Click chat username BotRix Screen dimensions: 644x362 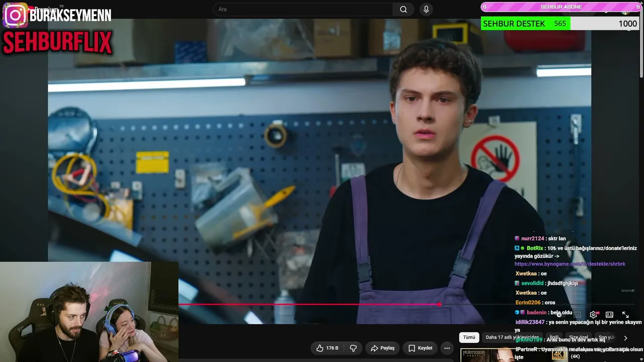pyautogui.click(x=535, y=248)
